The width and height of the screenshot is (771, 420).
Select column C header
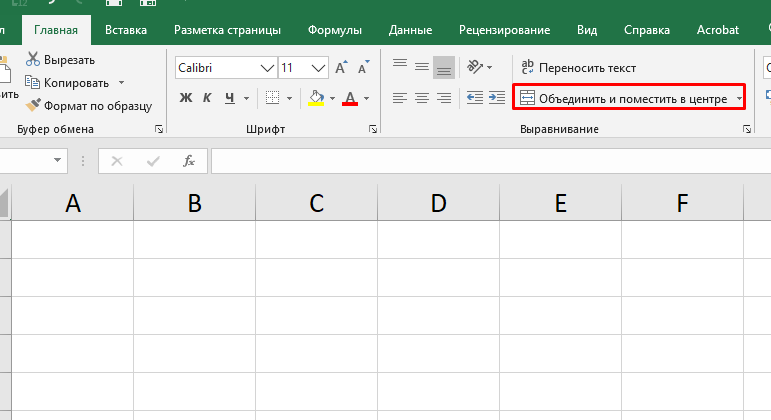click(x=317, y=203)
